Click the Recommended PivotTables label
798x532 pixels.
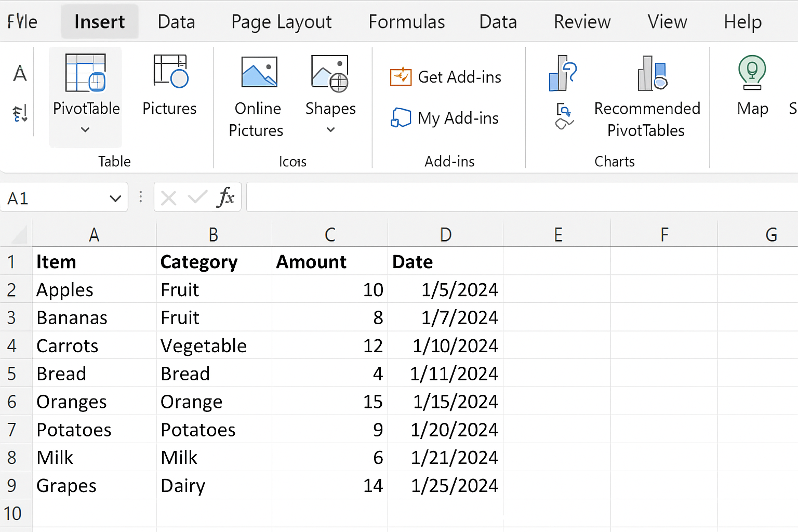(x=647, y=119)
